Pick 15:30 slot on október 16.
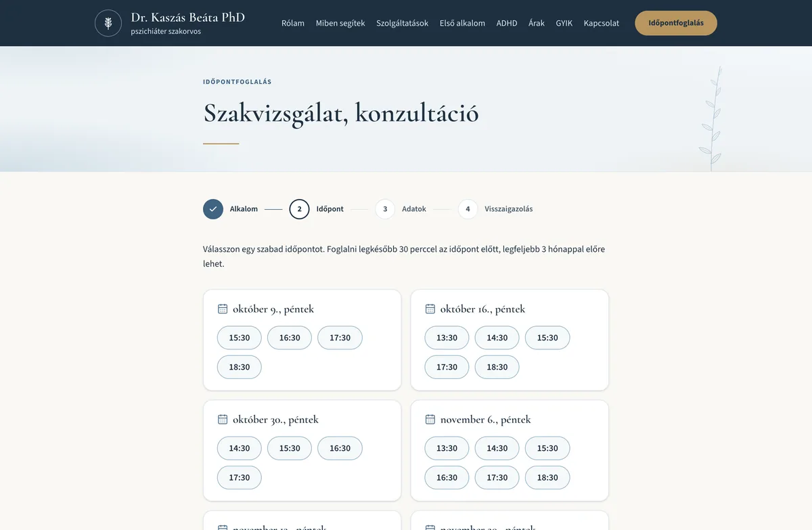This screenshot has width=812, height=530. point(547,338)
